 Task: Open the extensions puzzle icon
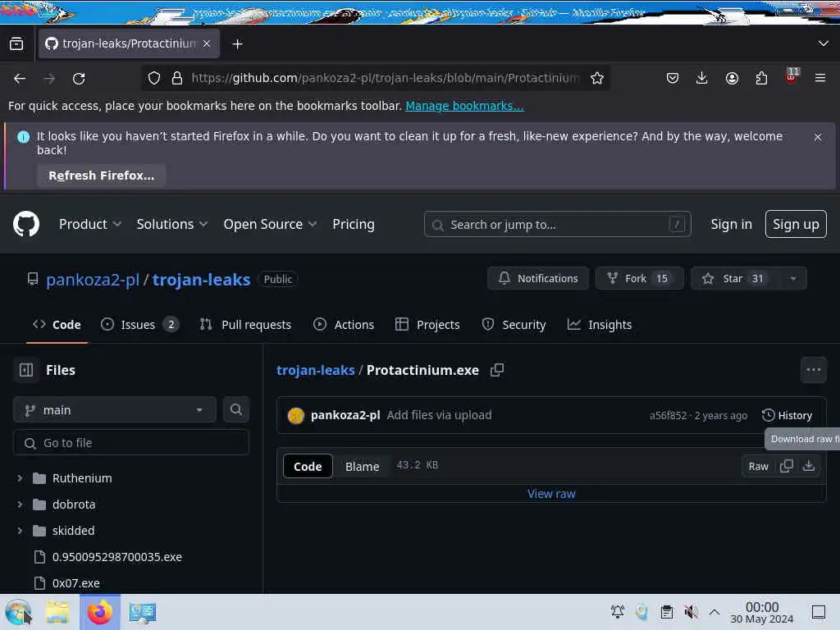point(761,78)
